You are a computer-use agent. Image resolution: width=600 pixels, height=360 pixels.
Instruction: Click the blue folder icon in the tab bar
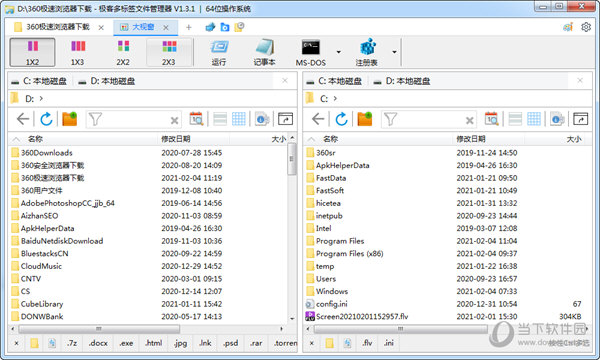225,27
